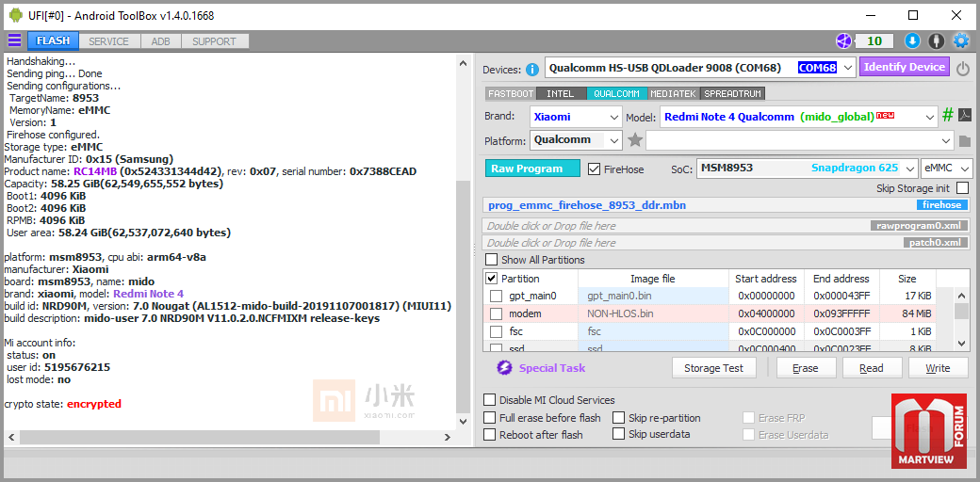The width and height of the screenshot is (980, 482).
Task: Click the Storage Test button
Action: pos(713,368)
